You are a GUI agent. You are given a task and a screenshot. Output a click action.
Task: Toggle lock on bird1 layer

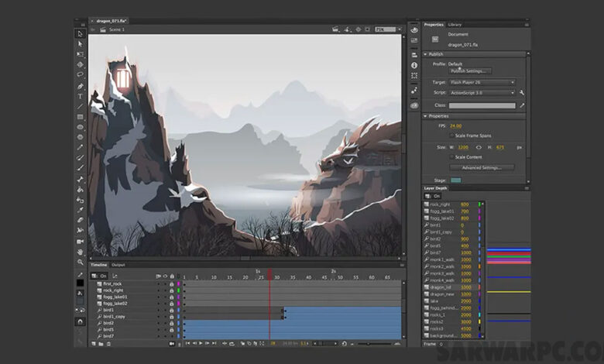point(172,310)
